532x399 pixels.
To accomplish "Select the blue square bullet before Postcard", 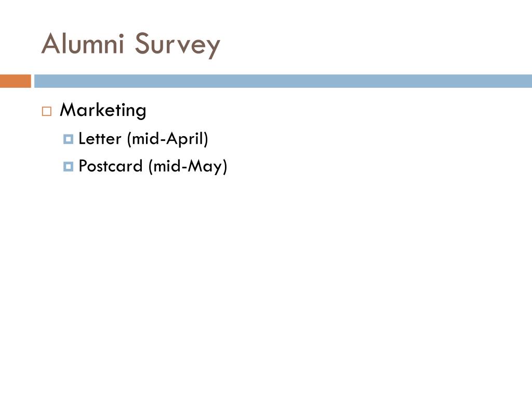I will pos(68,167).
